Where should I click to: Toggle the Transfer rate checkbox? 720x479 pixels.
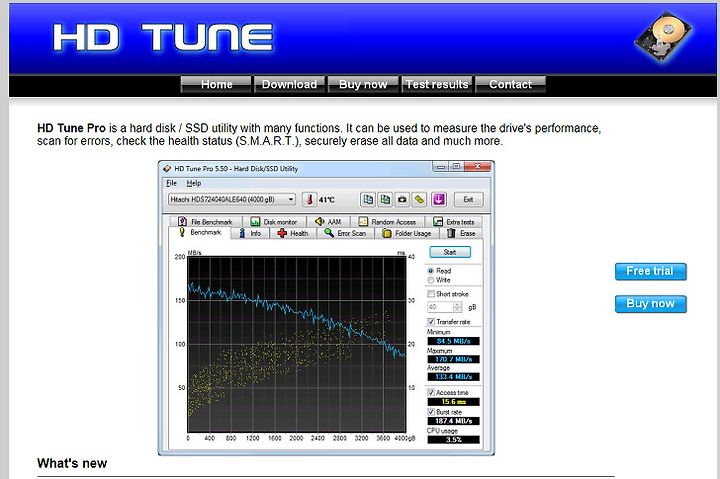[431, 322]
